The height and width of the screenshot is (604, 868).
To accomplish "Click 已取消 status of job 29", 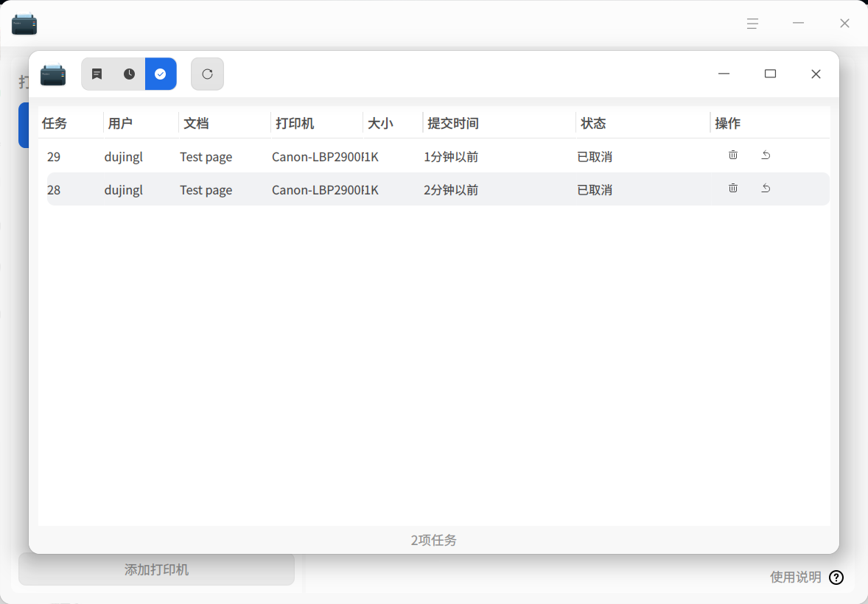I will 595,157.
